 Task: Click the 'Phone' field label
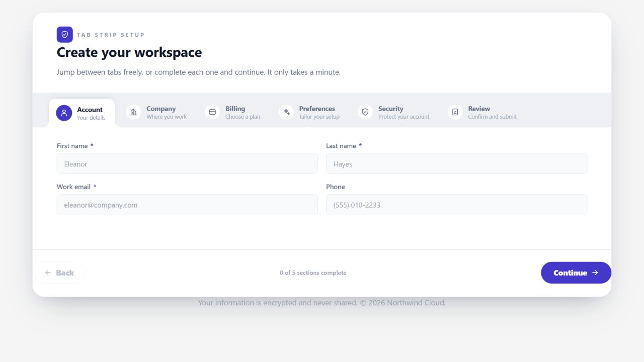(x=336, y=187)
